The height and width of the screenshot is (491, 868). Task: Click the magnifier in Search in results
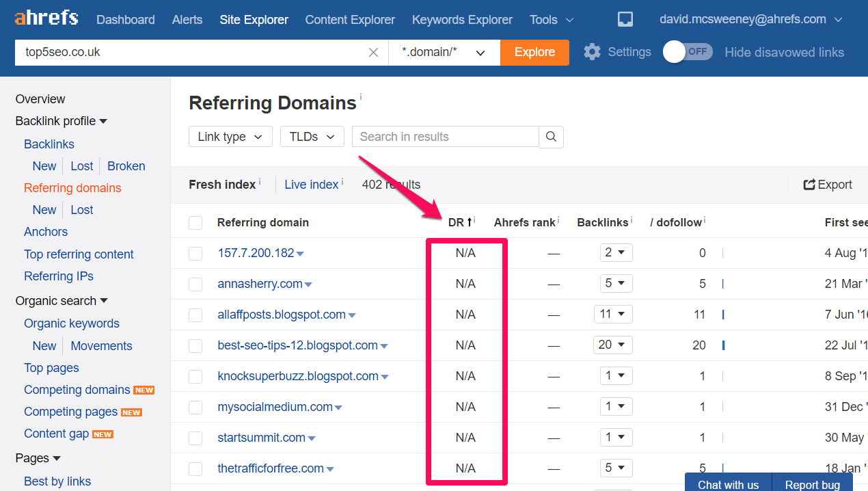551,137
